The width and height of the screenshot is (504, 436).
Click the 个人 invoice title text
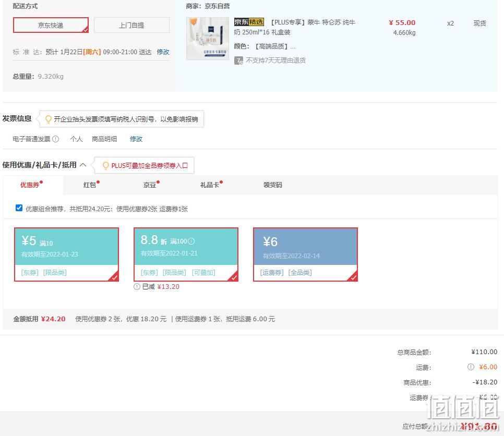tap(76, 139)
